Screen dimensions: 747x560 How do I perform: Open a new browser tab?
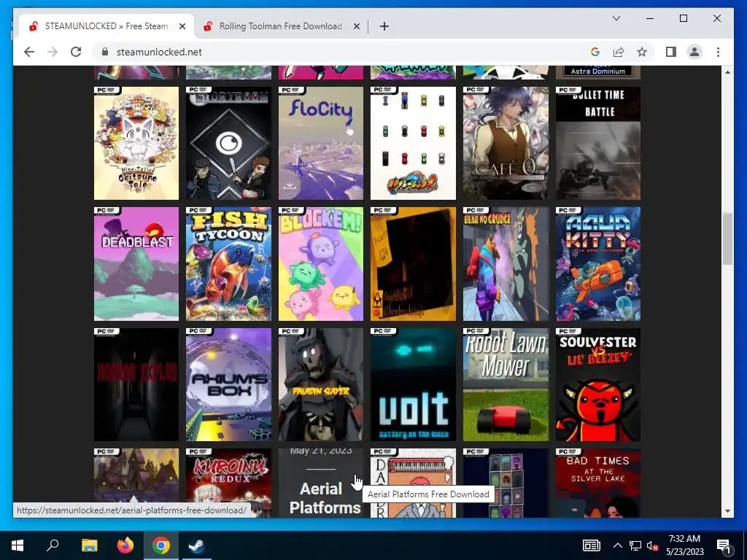coord(384,26)
